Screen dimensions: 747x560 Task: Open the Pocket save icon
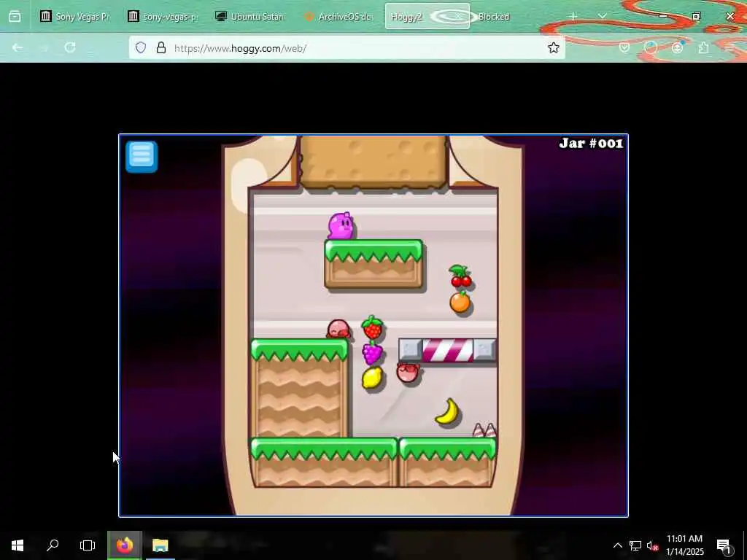click(624, 47)
